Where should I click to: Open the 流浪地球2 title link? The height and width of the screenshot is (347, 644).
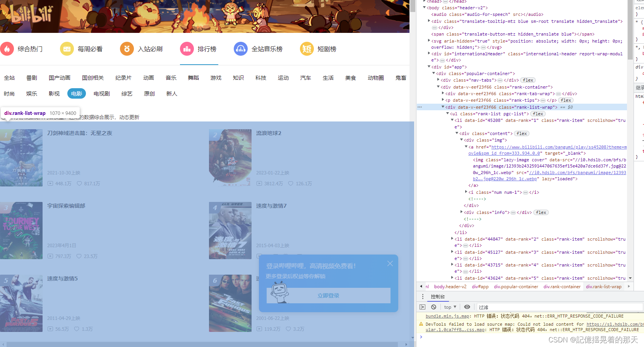point(269,133)
